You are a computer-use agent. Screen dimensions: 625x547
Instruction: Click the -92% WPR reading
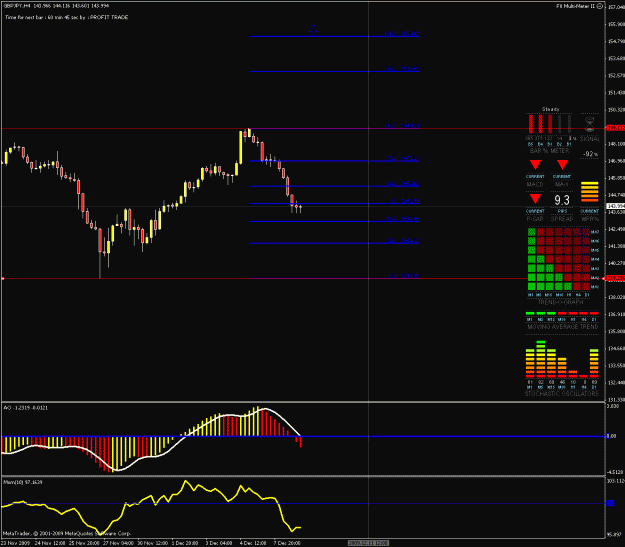[590, 153]
